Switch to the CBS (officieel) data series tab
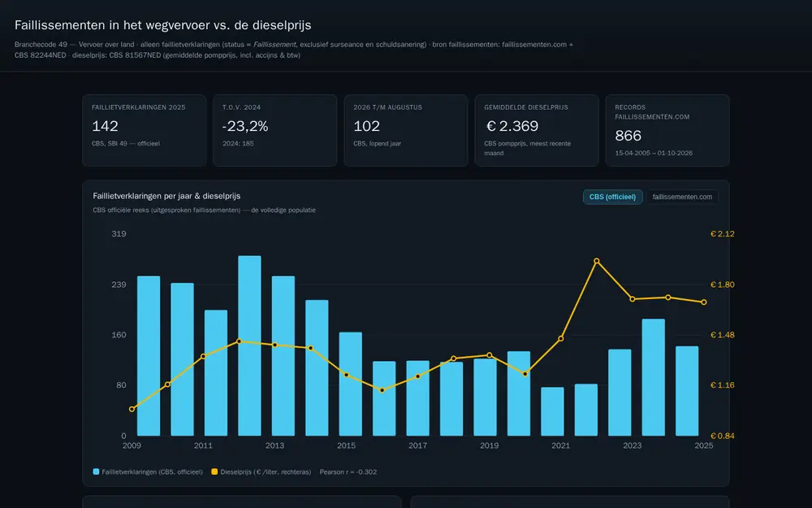The width and height of the screenshot is (812, 508). point(612,197)
